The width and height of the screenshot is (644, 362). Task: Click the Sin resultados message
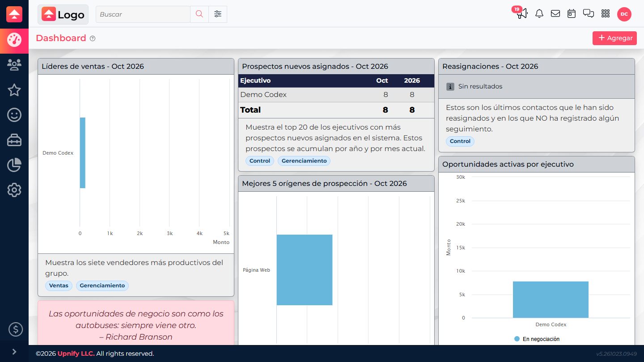pos(480,86)
